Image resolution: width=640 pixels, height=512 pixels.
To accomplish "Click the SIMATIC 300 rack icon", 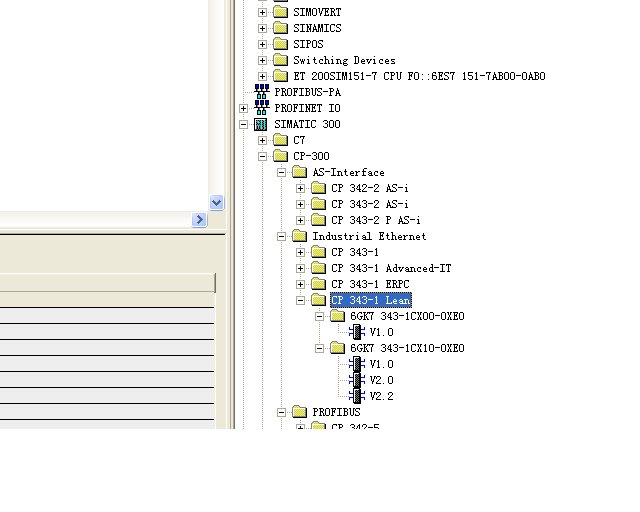I will tap(260, 124).
